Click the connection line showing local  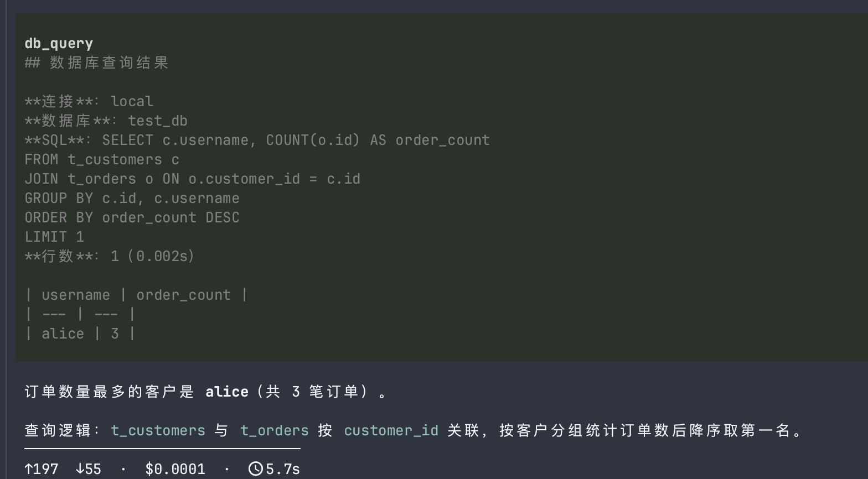89,101
